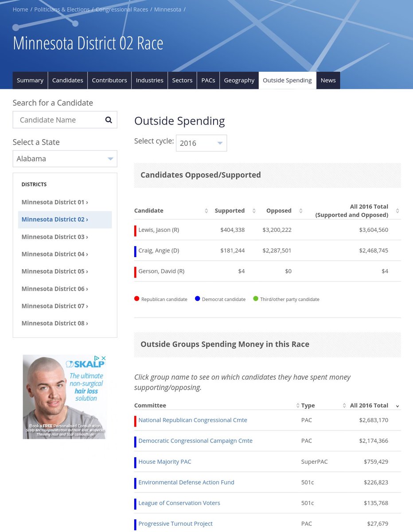Click the $181,244 supported amount

[x=232, y=250]
